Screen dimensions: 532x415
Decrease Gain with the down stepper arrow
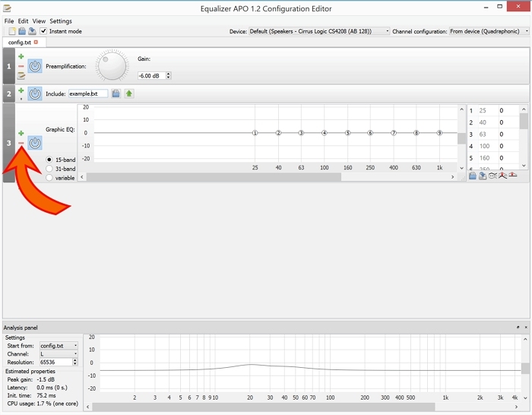click(x=168, y=78)
